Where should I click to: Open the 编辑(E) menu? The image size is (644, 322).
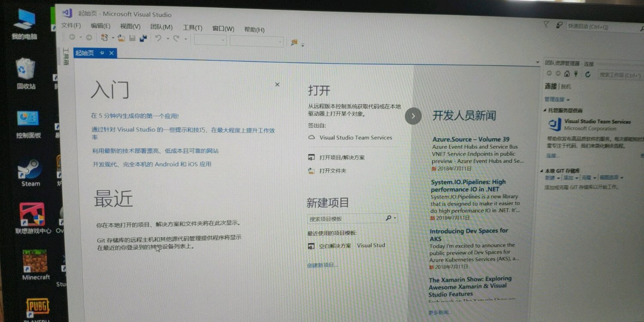100,26
